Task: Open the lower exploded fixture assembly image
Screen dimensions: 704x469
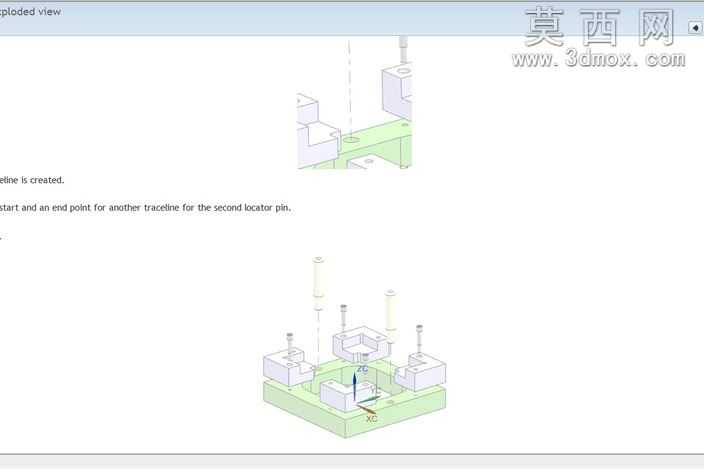Action: click(x=355, y=347)
